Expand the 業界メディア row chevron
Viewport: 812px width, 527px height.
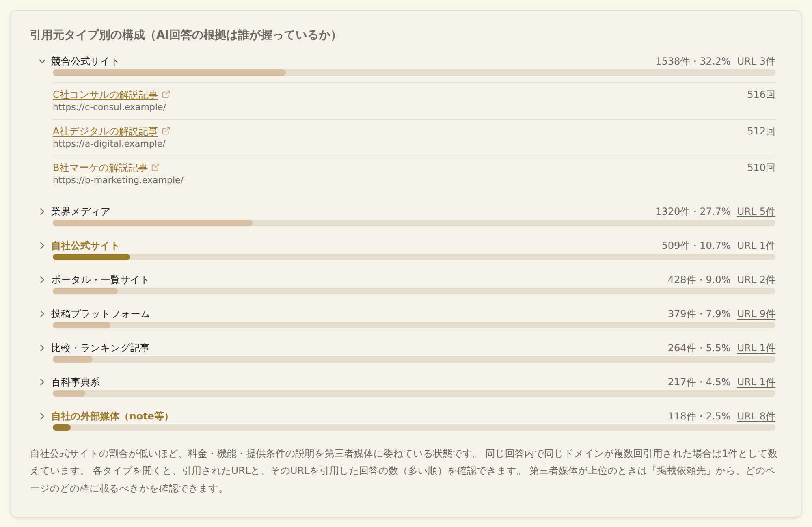coord(42,212)
